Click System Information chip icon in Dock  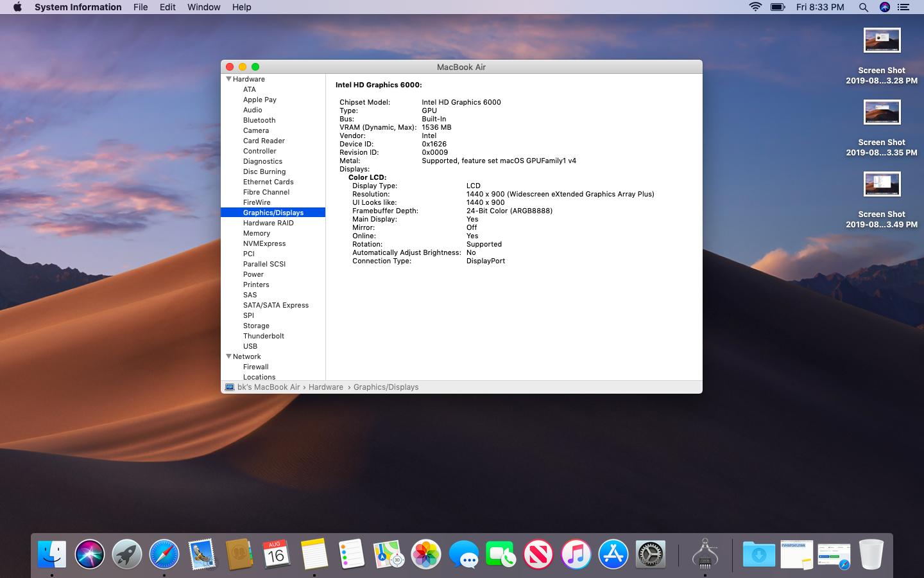pyautogui.click(x=705, y=554)
